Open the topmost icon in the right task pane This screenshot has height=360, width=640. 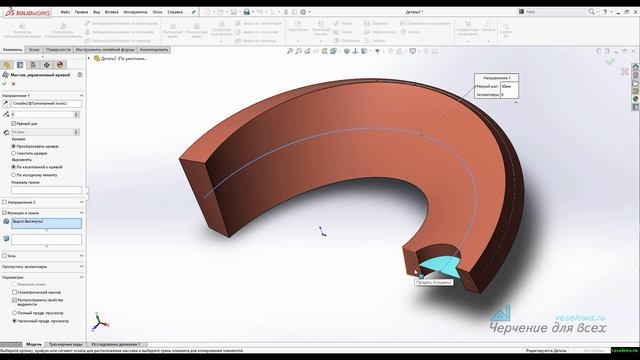(636, 67)
